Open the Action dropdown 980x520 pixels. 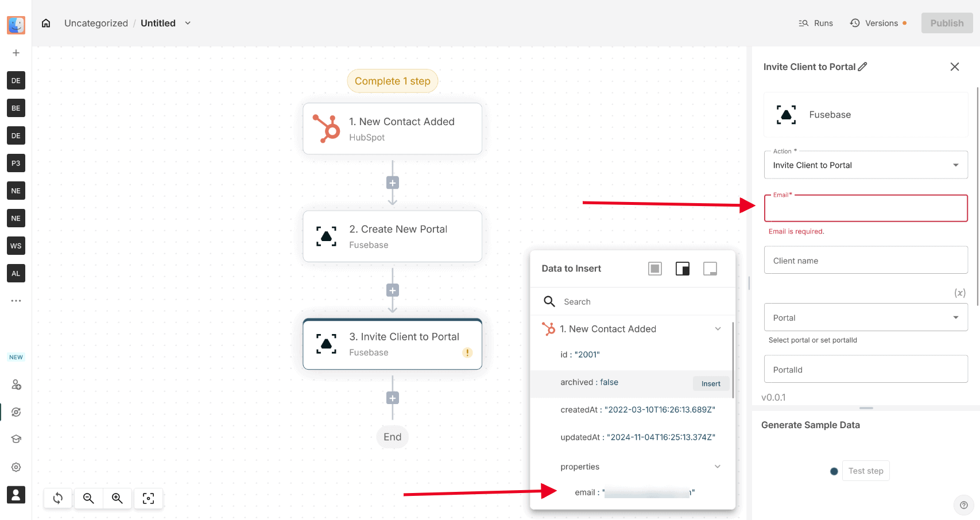(866, 165)
